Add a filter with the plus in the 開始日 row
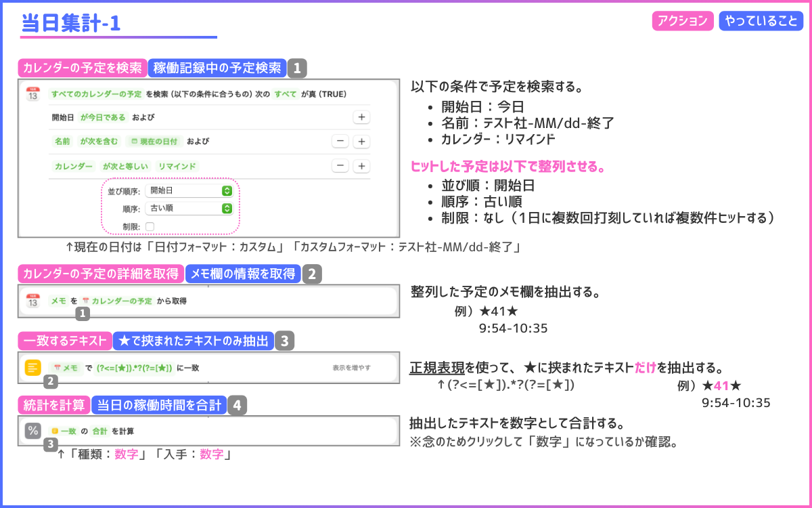This screenshot has height=508, width=812. (x=362, y=117)
